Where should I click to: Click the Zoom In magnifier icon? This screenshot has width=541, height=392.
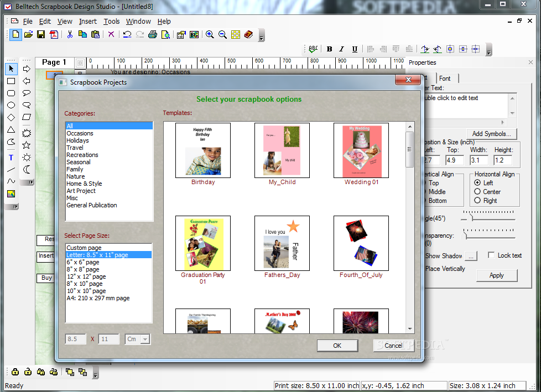pos(210,34)
